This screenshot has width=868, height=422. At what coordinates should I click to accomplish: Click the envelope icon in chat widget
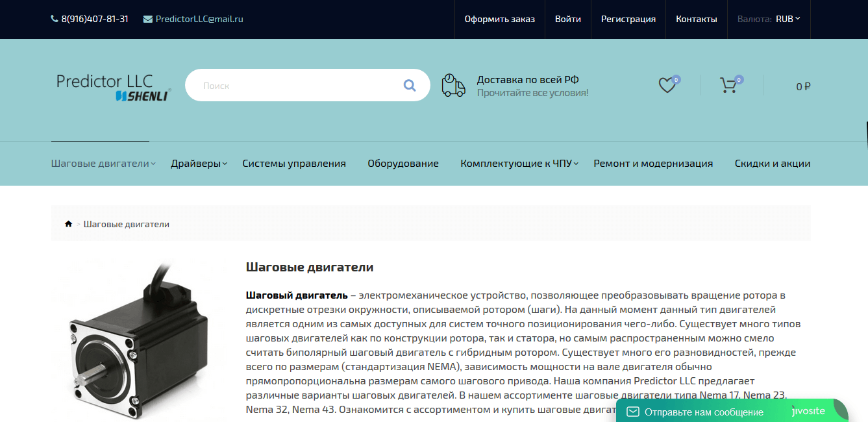(x=632, y=412)
